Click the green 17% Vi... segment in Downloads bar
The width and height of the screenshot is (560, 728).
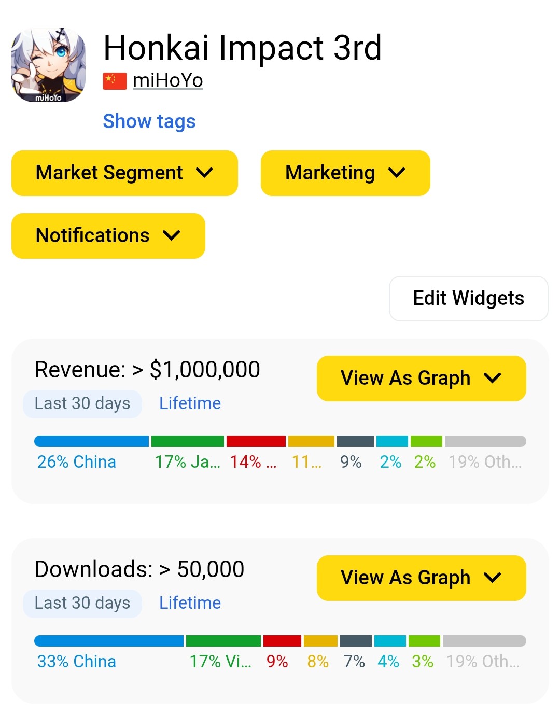coord(223,641)
